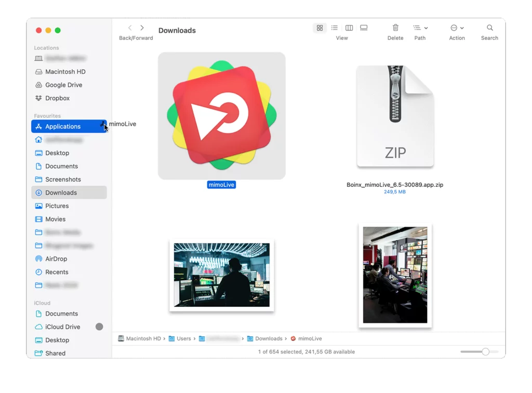This screenshot has height=393, width=532.
Task: Go back with the back chevron
Action: click(x=129, y=28)
